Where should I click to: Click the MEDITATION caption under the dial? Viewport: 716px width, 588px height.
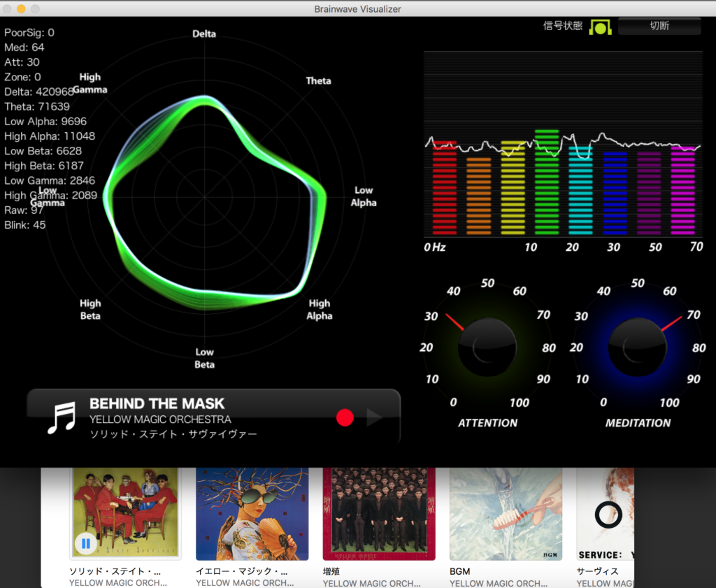click(638, 423)
